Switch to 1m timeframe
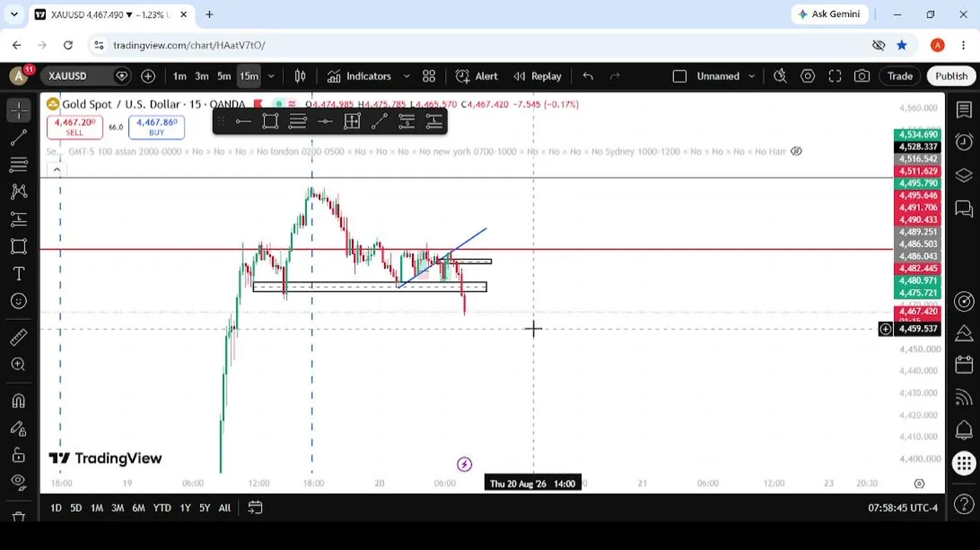 179,76
